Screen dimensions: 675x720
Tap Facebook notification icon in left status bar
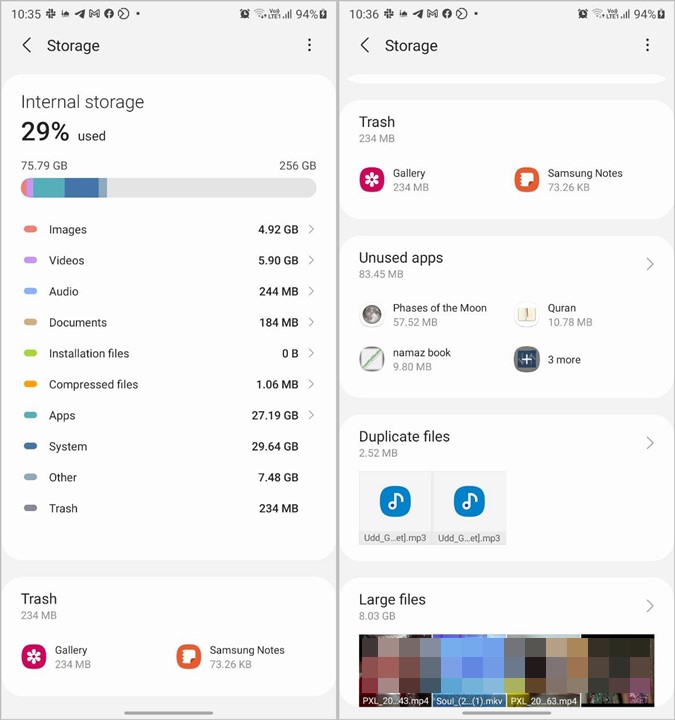click(x=109, y=14)
